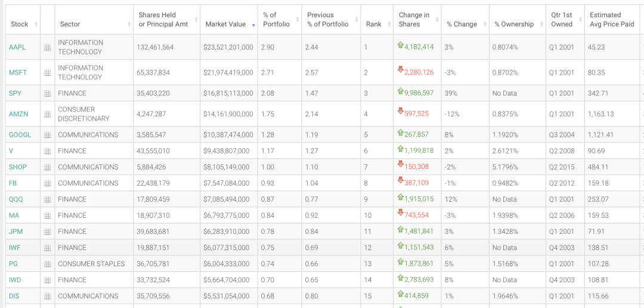The height and width of the screenshot is (308, 644).
Task: Click the table icon in SHOP row
Action: [48, 167]
